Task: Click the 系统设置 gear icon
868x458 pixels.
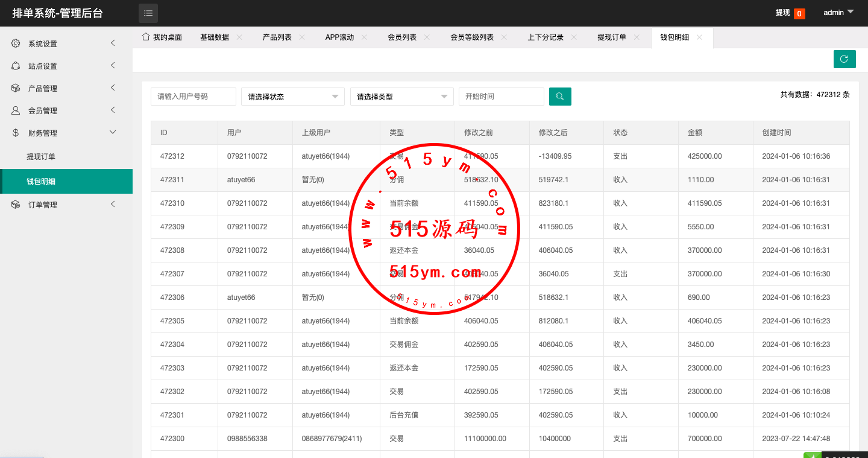Action: (x=16, y=43)
